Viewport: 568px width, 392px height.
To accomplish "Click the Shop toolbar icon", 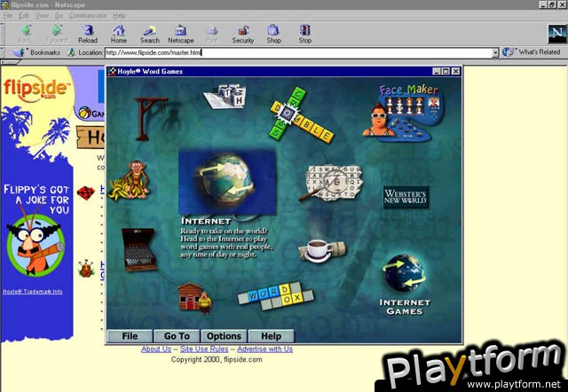I will coord(273,34).
